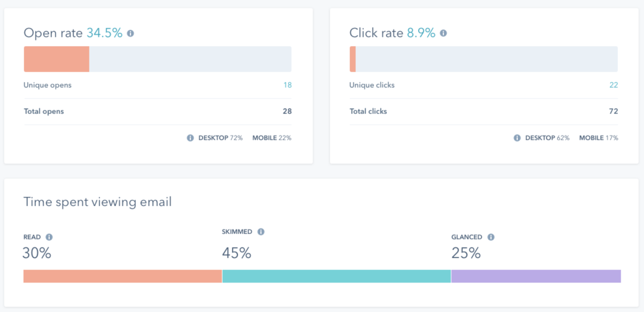The image size is (644, 312).
Task: Click the Total opens label
Action: (44, 111)
